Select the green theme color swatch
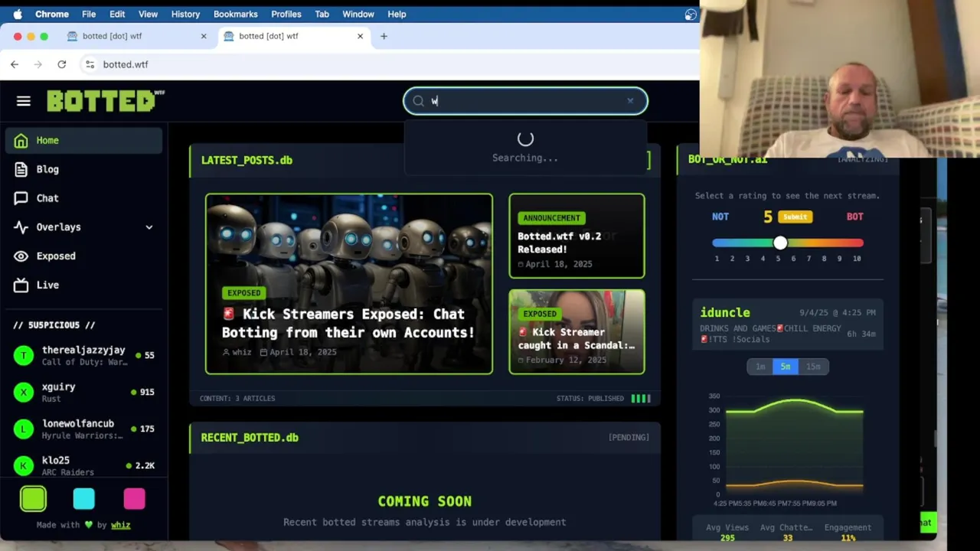The width and height of the screenshot is (980, 551). click(x=33, y=499)
